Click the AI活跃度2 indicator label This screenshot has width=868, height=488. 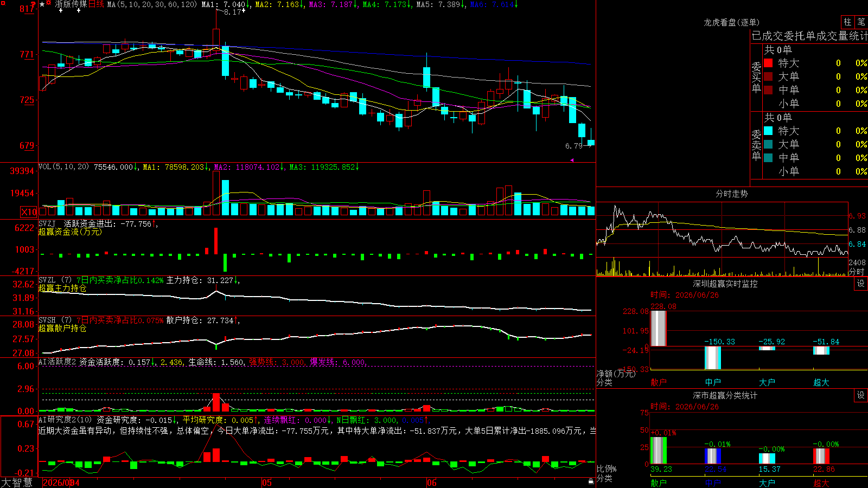(57, 362)
